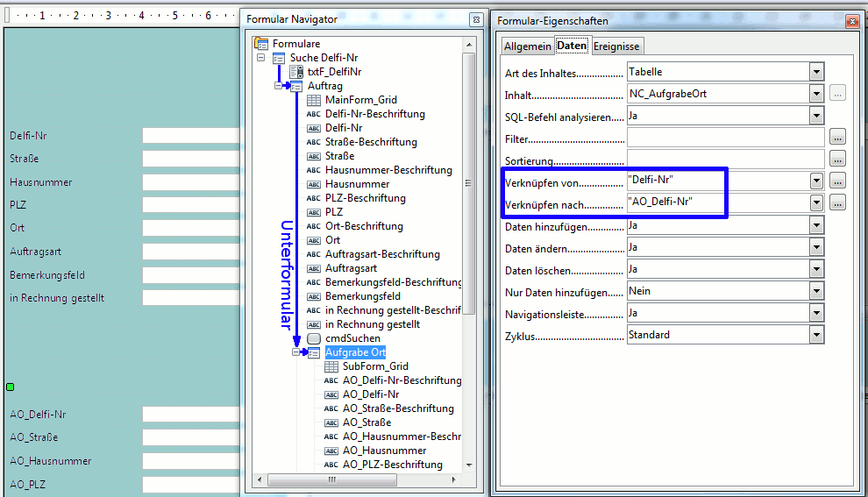The height and width of the screenshot is (497, 868).
Task: Select the AO_Straße tree item
Action: 366,422
